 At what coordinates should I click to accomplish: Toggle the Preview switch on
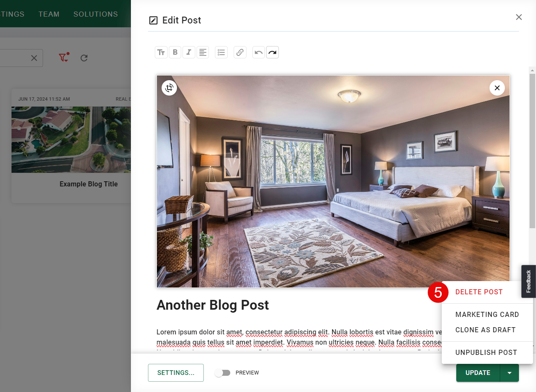223,373
